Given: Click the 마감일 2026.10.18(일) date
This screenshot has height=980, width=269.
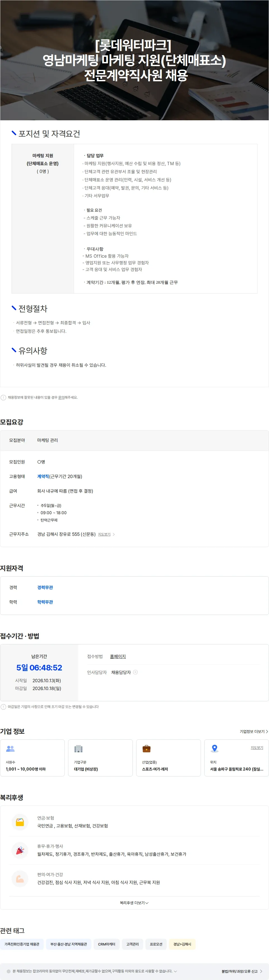Looking at the screenshot, I should click(x=47, y=688).
